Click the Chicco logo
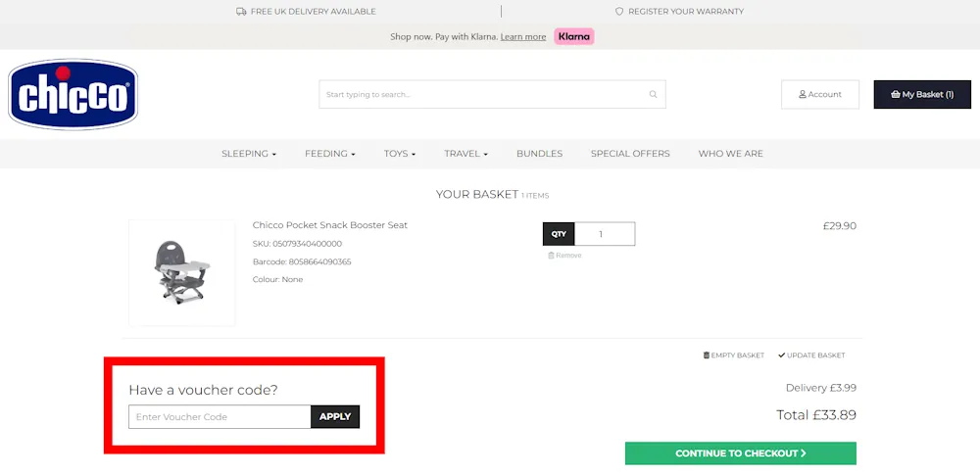The height and width of the screenshot is (473, 980). pyautogui.click(x=73, y=94)
